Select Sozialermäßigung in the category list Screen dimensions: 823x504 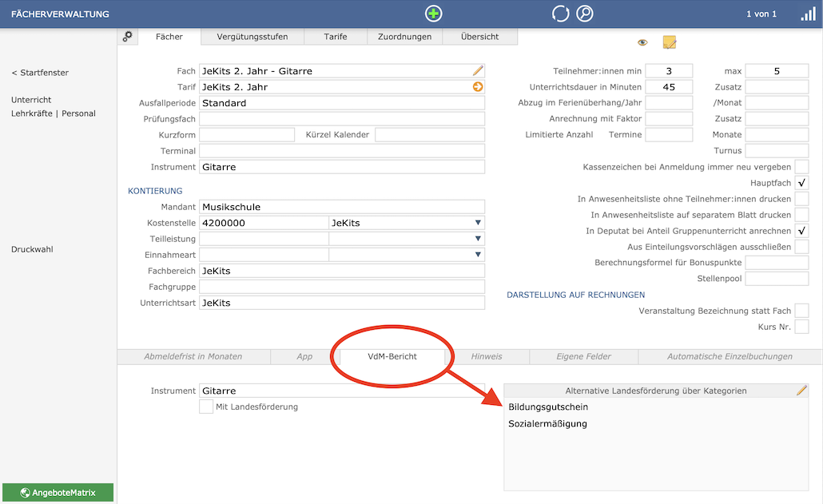[x=547, y=424]
